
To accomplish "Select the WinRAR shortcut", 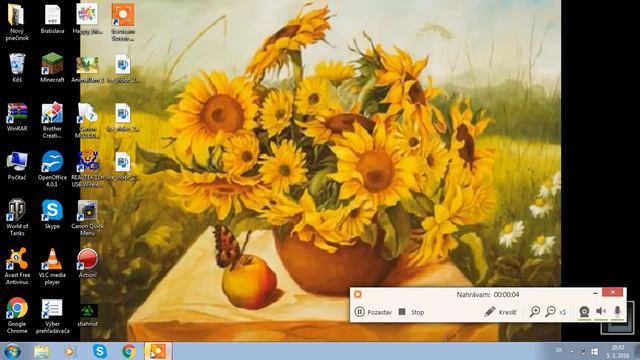I will (x=17, y=116).
